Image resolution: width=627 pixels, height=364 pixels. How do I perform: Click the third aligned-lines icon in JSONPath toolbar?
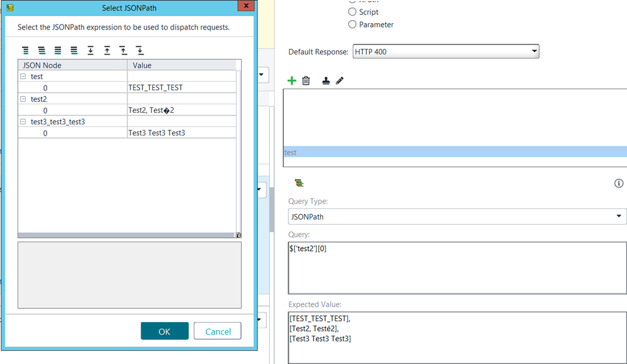point(58,50)
